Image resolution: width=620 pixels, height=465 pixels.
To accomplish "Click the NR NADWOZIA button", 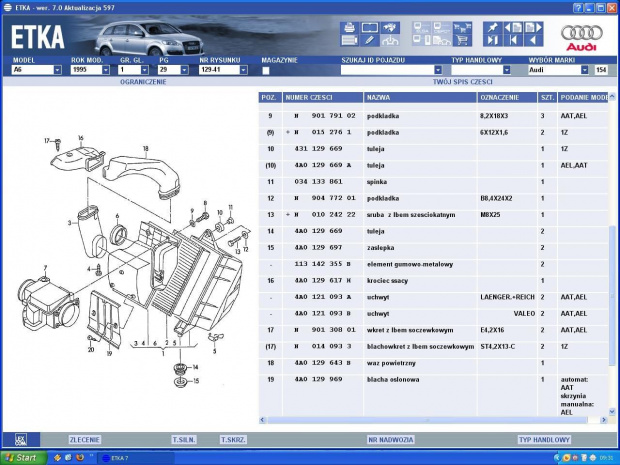I will (391, 440).
